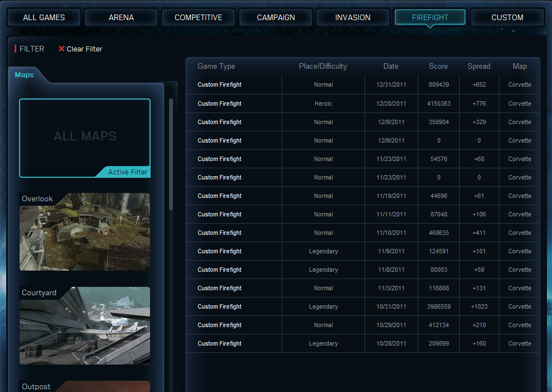
Task: Switch to the INVASION tab
Action: [x=353, y=17]
